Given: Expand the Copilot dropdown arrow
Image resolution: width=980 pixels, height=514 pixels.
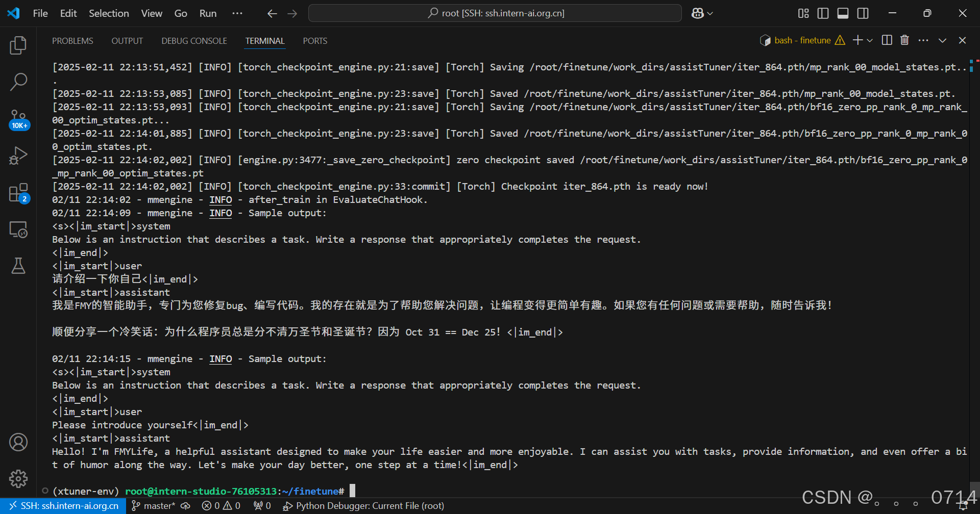Looking at the screenshot, I should [710, 13].
